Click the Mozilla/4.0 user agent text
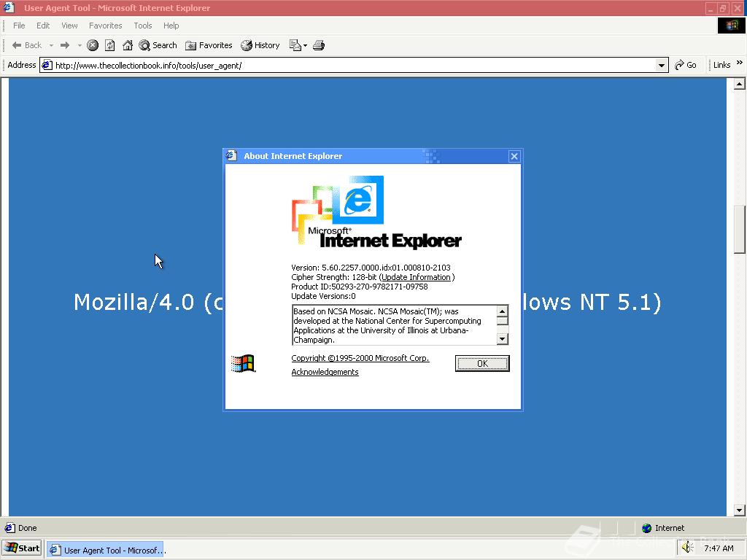 [x=368, y=302]
